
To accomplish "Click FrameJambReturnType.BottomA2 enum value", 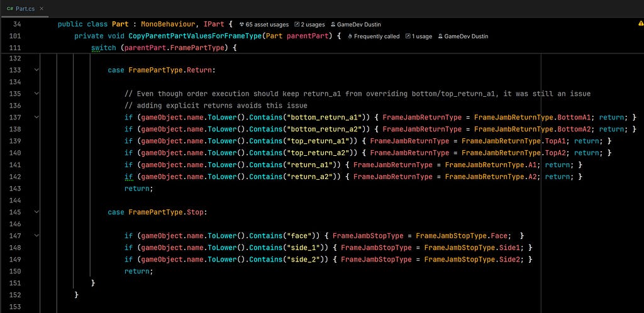I will pos(532,129).
